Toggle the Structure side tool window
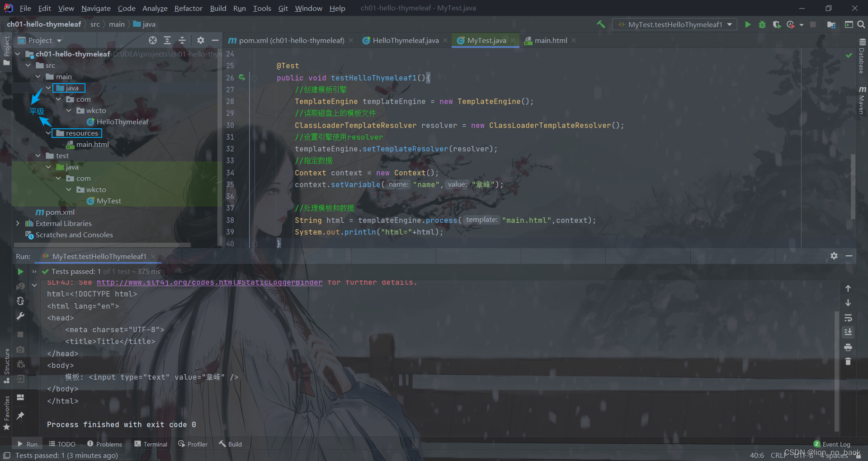The image size is (868, 461). [6, 365]
